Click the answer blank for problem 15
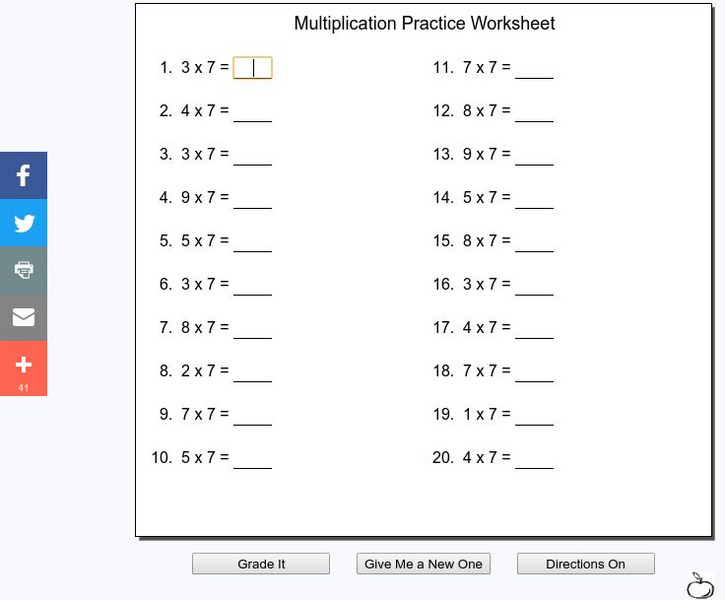Viewport: 725px width, 600px height. 534,241
